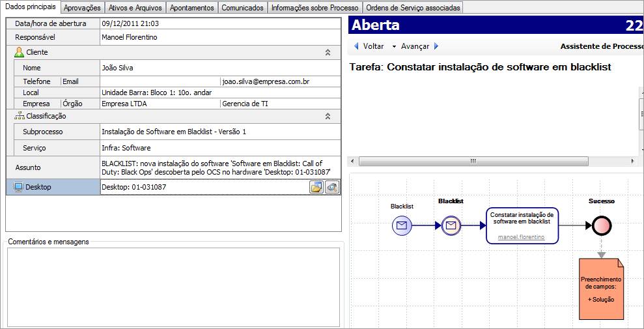The height and width of the screenshot is (329, 644).
Task: Click the Voltar button
Action: [369, 46]
